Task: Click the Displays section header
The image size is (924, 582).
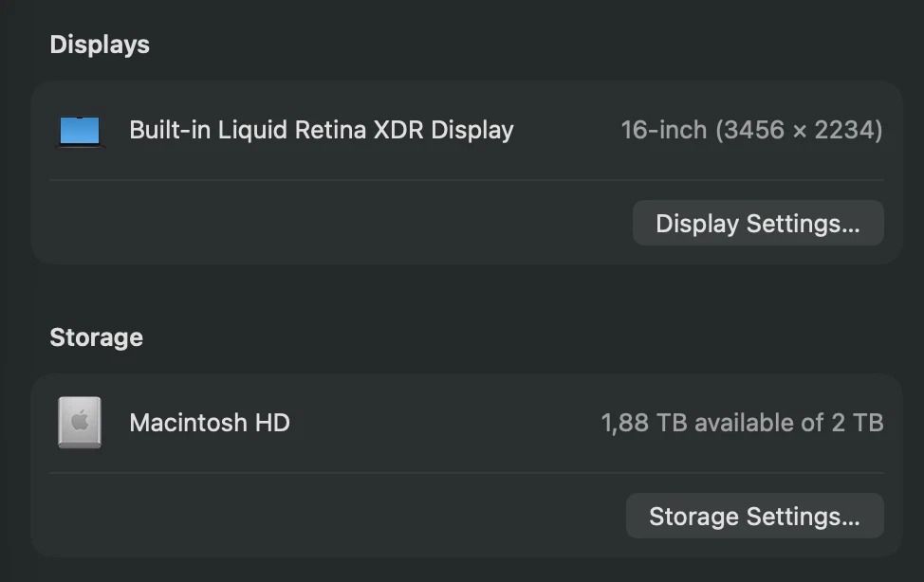Action: tap(100, 44)
